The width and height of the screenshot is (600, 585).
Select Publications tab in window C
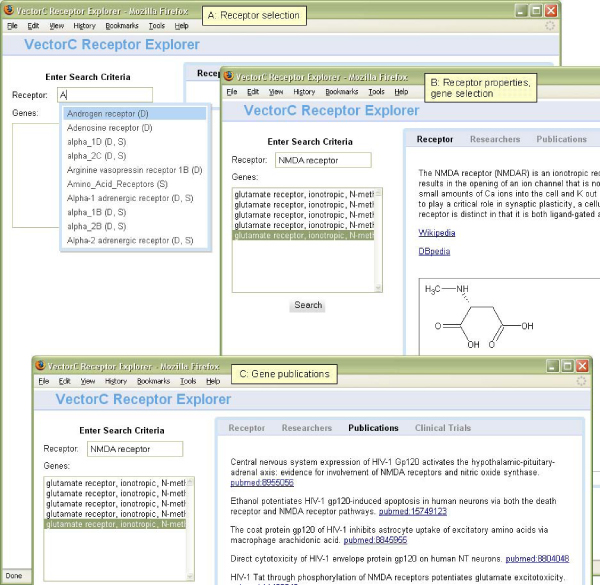click(x=373, y=428)
